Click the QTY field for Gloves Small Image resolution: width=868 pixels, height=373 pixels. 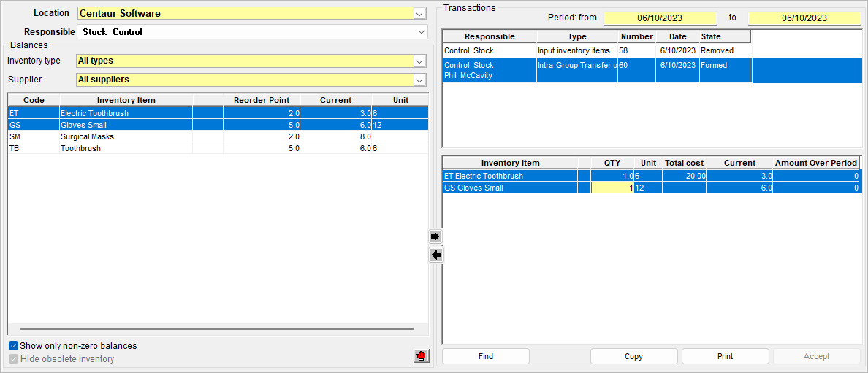click(612, 188)
